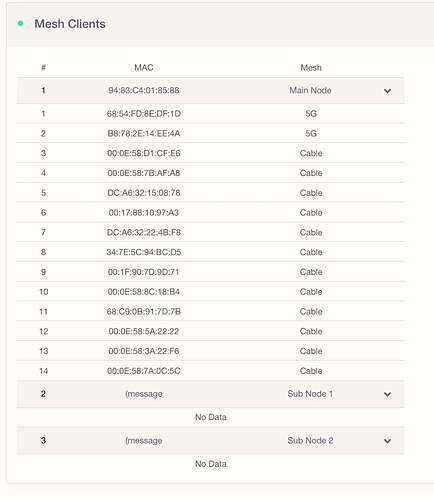Collapse the Main Node chevron arrow

coord(387,91)
